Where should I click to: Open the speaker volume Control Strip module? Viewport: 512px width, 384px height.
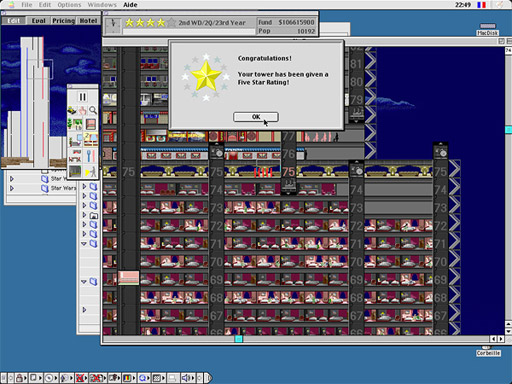coord(188,378)
